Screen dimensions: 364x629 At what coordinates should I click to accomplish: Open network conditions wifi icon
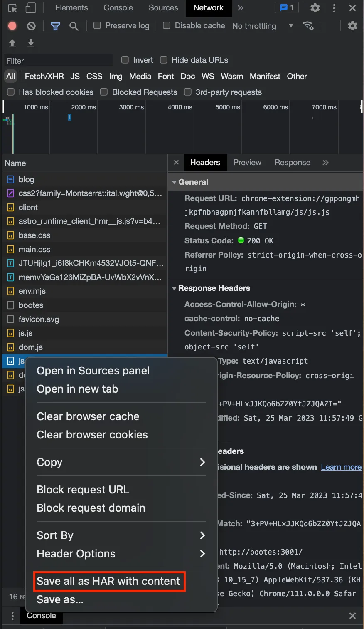(x=308, y=26)
